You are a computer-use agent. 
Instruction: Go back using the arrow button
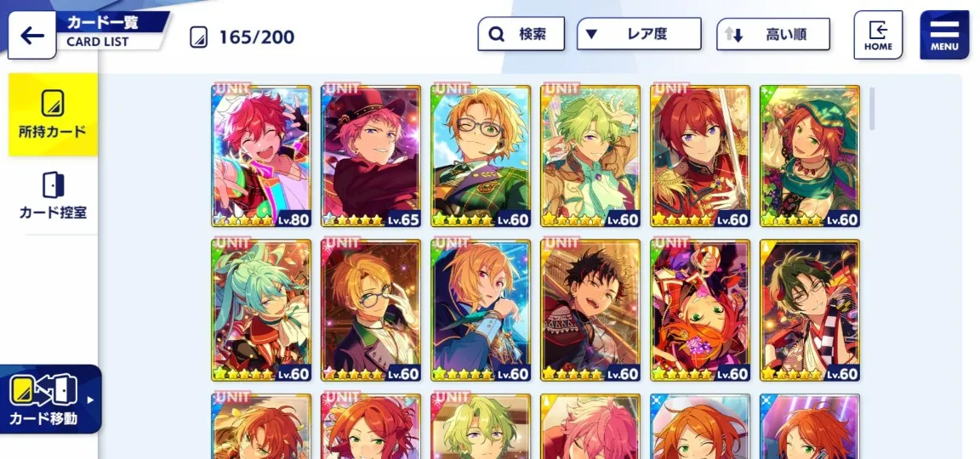click(31, 36)
